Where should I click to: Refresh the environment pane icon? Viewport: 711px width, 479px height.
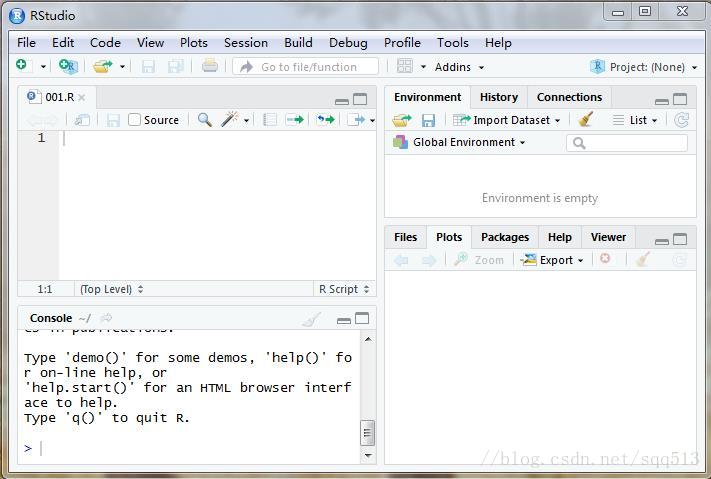click(681, 120)
